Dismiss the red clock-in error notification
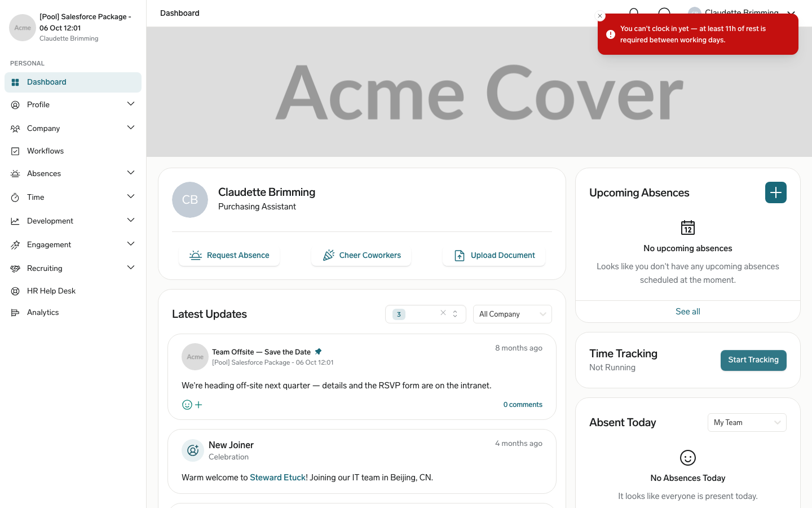The image size is (812, 508). click(x=600, y=16)
